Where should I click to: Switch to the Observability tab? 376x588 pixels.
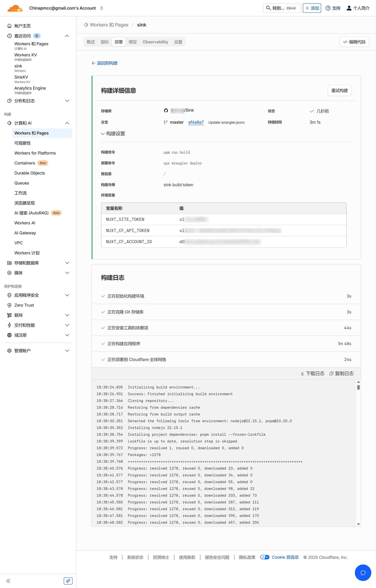coord(155,42)
